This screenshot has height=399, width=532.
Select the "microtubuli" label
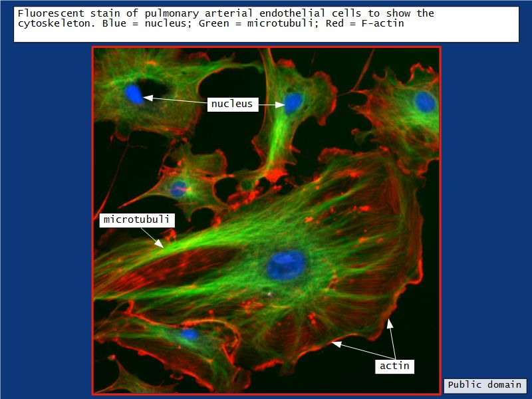[x=137, y=219]
